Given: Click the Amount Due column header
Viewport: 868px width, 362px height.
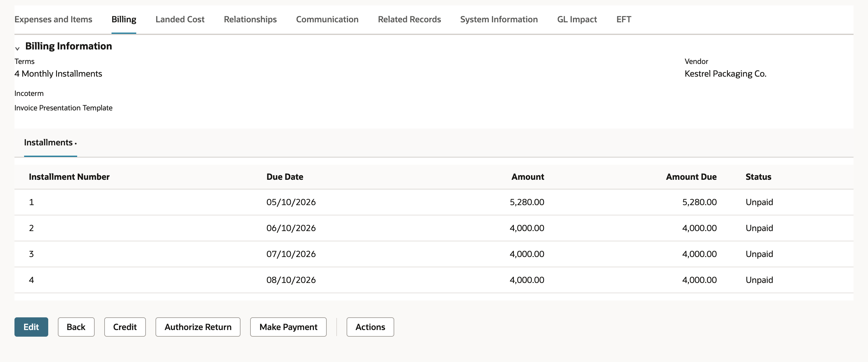Looking at the screenshot, I should coord(691,176).
